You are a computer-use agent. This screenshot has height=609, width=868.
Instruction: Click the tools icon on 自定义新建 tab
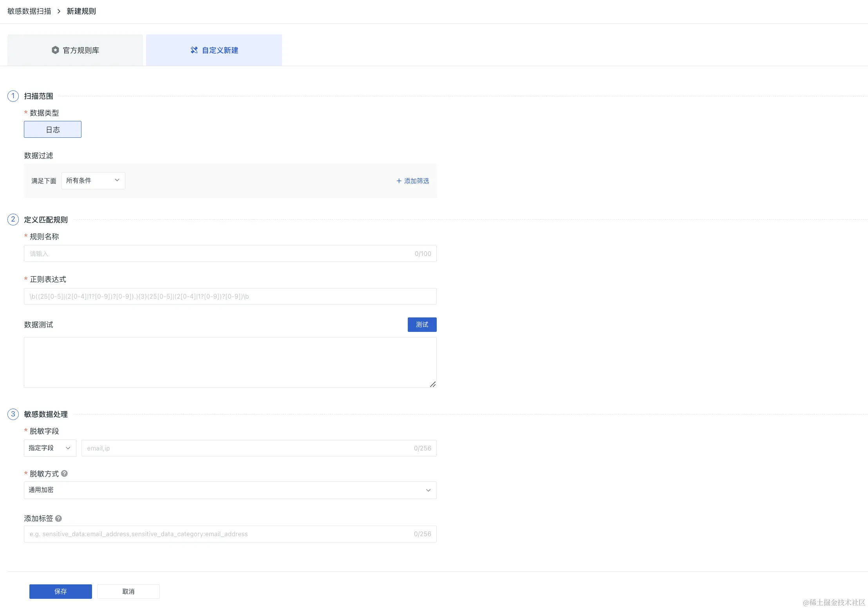coord(194,50)
